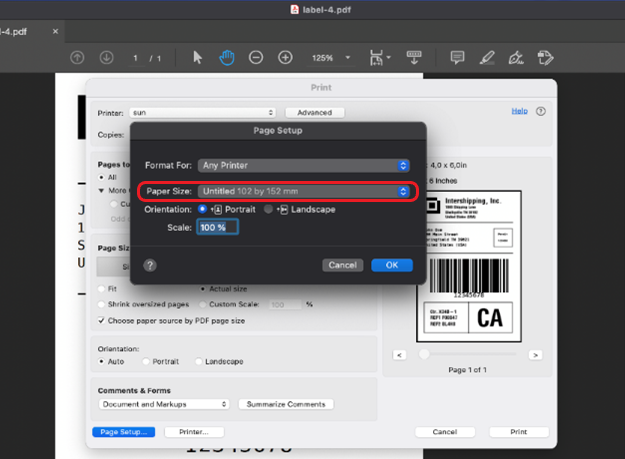
Task: Click the page number field
Action: coord(136,58)
